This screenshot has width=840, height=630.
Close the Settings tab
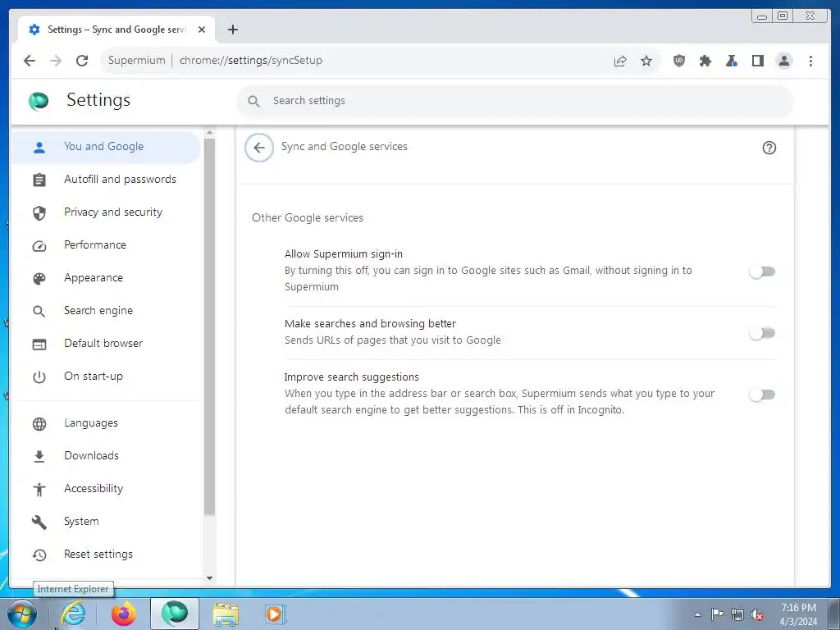pyautogui.click(x=202, y=30)
